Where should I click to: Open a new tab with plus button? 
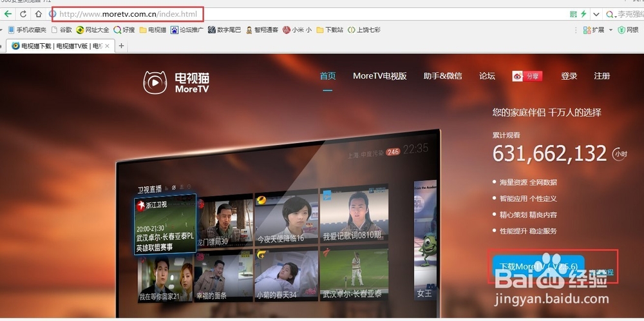(121, 46)
